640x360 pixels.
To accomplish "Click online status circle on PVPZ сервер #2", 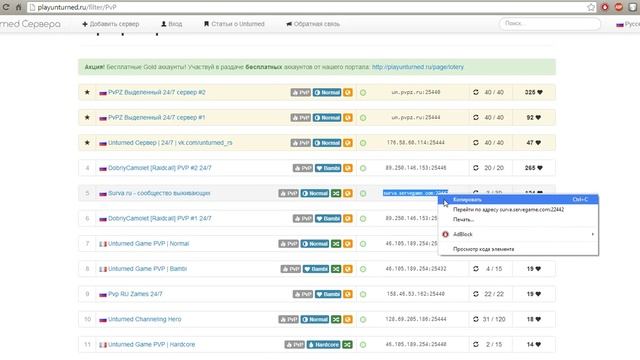I will pyautogui.click(x=362, y=93).
